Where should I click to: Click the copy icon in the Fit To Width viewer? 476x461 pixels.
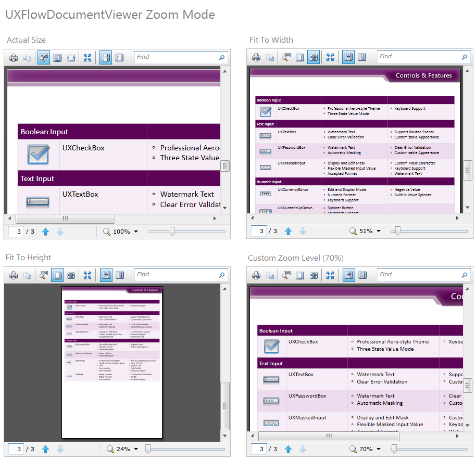(270, 57)
